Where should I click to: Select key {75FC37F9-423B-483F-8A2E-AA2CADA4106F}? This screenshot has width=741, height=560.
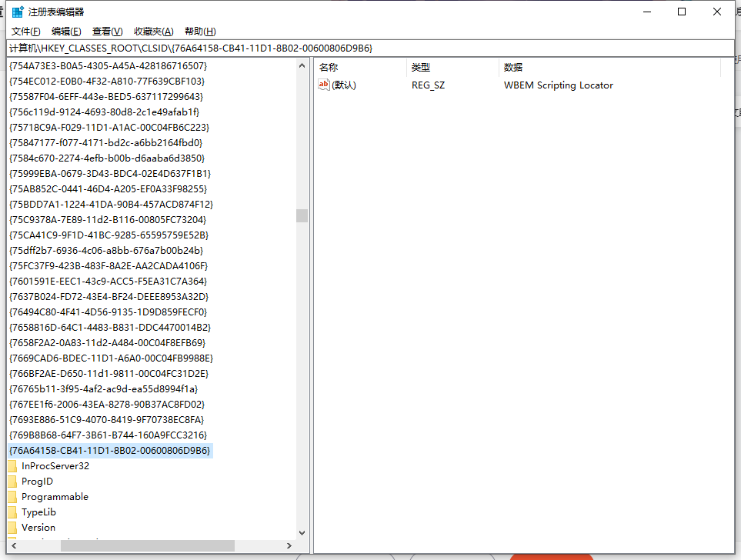[x=108, y=266]
